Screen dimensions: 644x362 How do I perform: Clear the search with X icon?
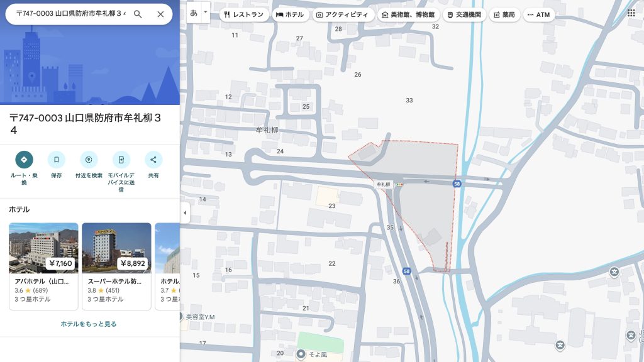pyautogui.click(x=160, y=14)
